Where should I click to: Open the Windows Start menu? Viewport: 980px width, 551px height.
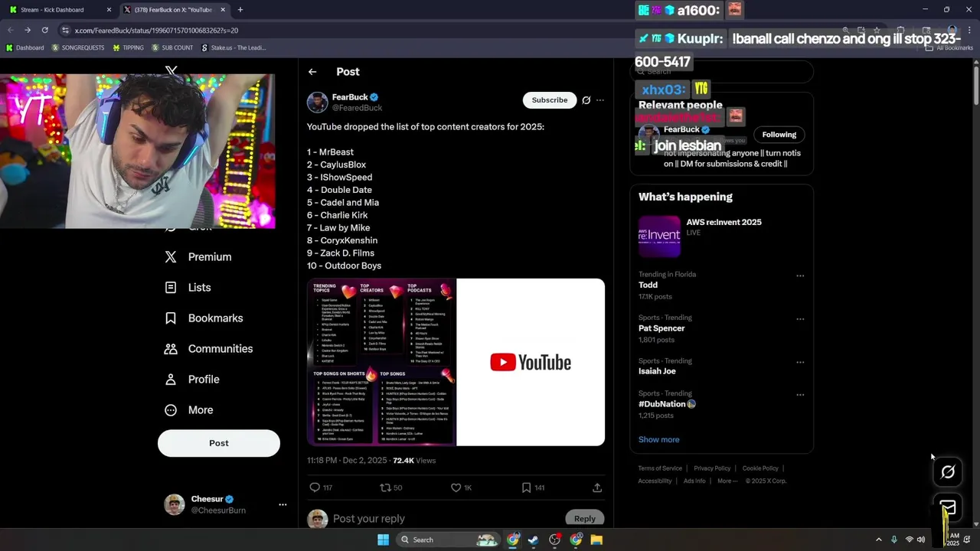(x=384, y=540)
